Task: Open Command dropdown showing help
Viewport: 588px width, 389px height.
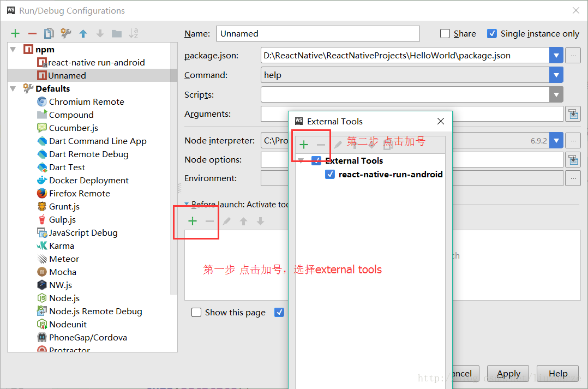Action: [x=556, y=75]
